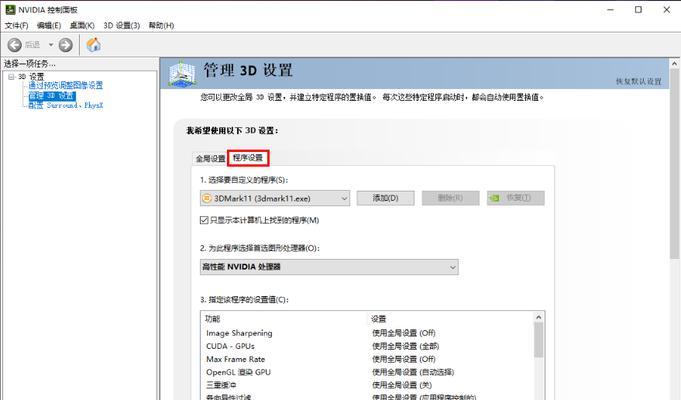681x400 pixels.
Task: Open the 3DMark11 program dropdown
Action: click(275, 198)
